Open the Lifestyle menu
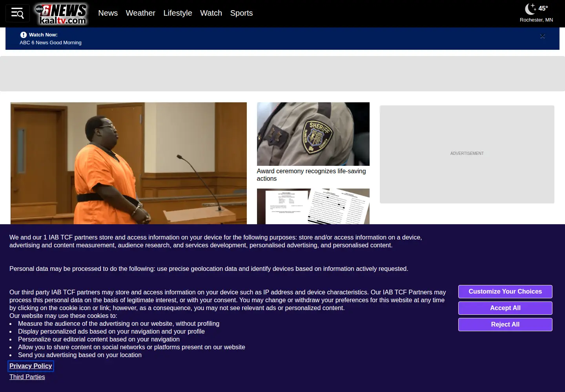Image resolution: width=565 pixels, height=392 pixels. [x=178, y=13]
